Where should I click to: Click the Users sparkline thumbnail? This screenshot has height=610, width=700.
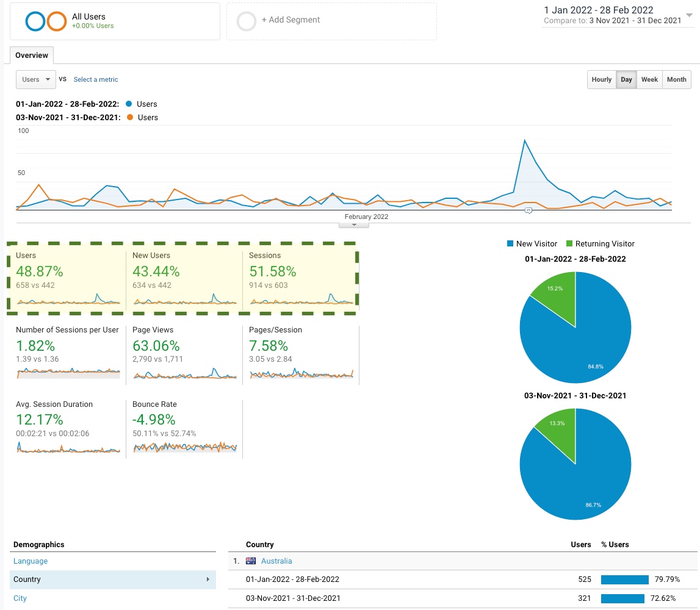68,299
